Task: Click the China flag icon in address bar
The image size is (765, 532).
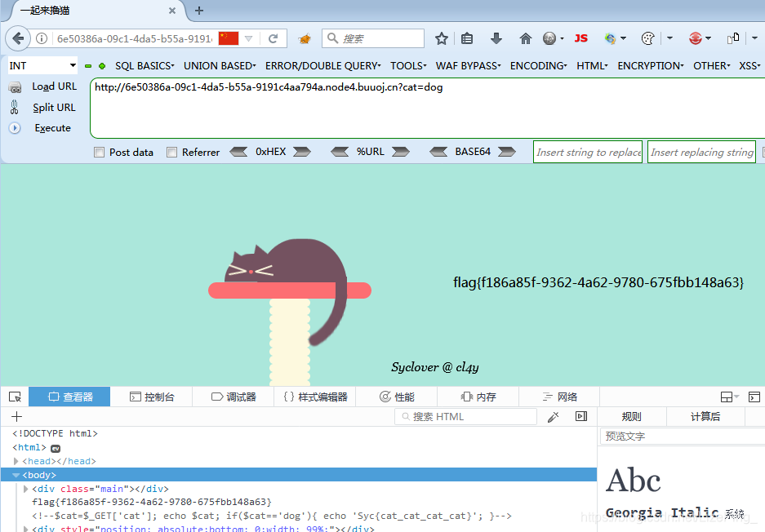Action: [229, 38]
